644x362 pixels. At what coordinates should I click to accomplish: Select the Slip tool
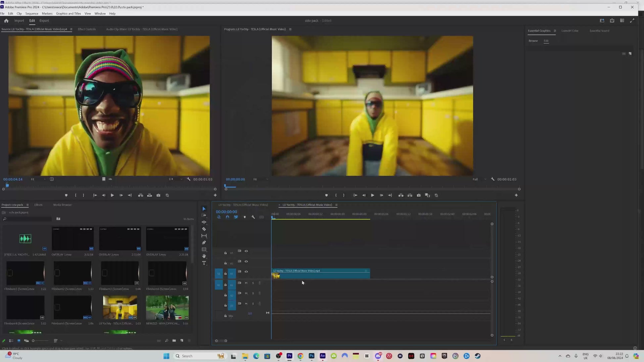pos(204,236)
